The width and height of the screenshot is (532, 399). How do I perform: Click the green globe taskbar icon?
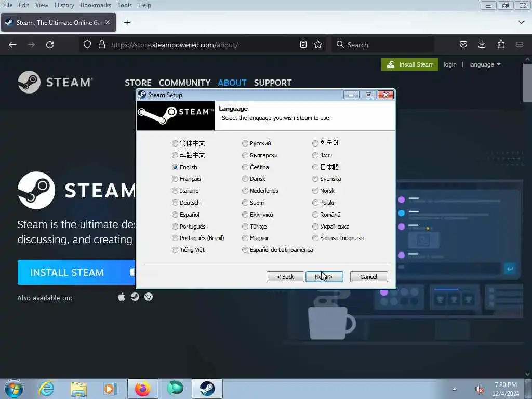175,389
